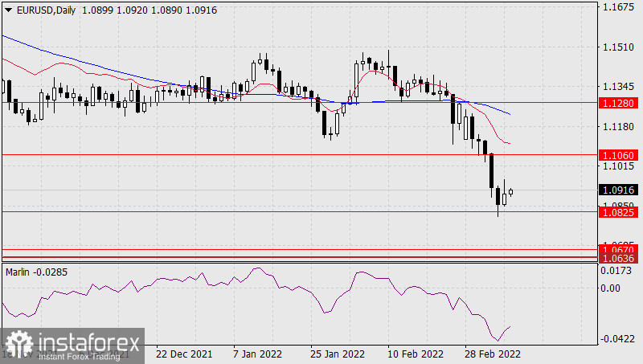643x364 pixels.
Task: Select the 1.0636 dark red level label
Action: (618, 258)
